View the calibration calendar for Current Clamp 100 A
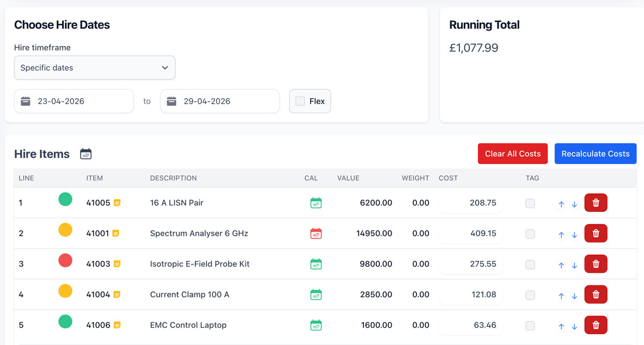This screenshot has width=644, height=345. [x=316, y=295]
